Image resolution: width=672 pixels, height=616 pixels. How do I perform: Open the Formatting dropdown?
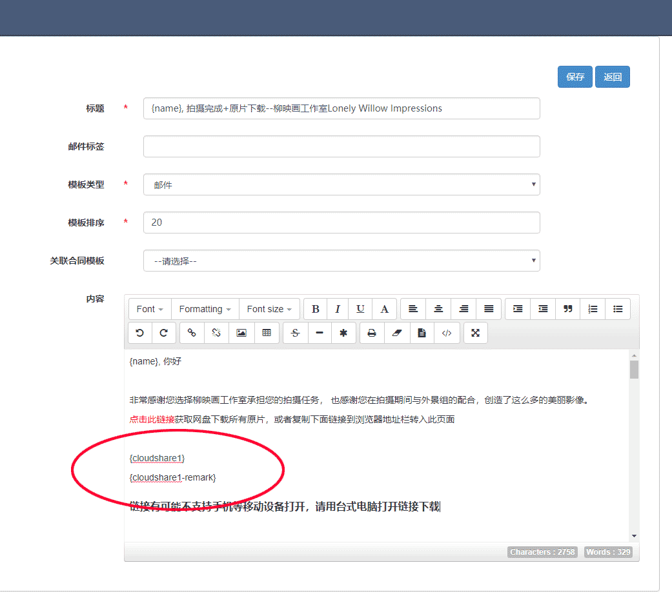(205, 309)
